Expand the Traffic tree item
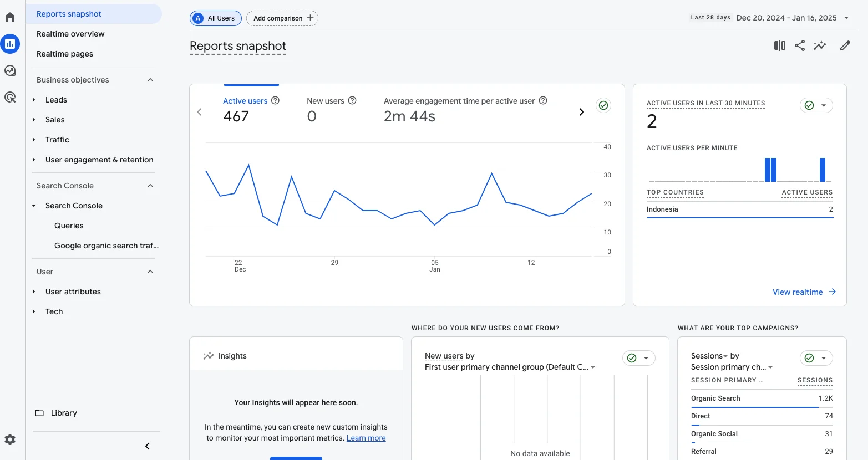The height and width of the screenshot is (460, 868). (x=34, y=140)
